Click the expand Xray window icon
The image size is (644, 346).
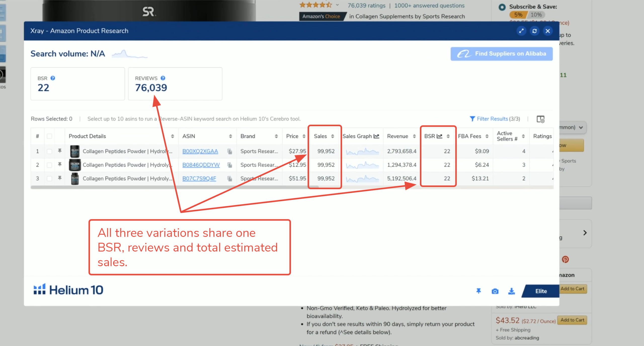[521, 31]
